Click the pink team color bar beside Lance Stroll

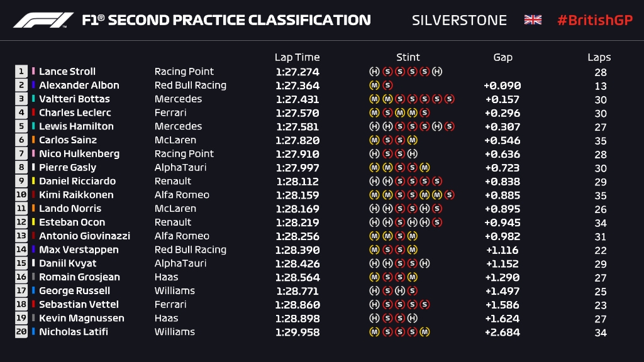coord(33,72)
